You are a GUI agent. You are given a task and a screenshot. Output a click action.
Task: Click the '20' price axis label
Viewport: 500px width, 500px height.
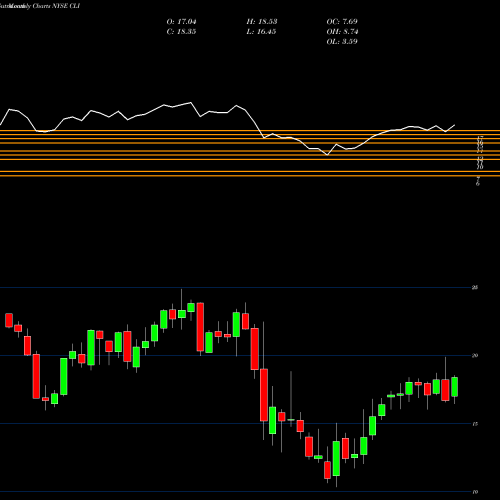(x=475, y=355)
